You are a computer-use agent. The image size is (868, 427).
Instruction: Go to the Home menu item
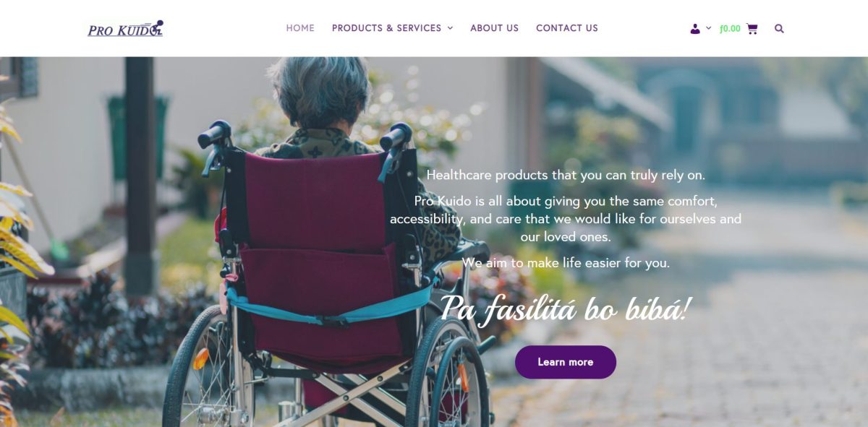pyautogui.click(x=300, y=28)
